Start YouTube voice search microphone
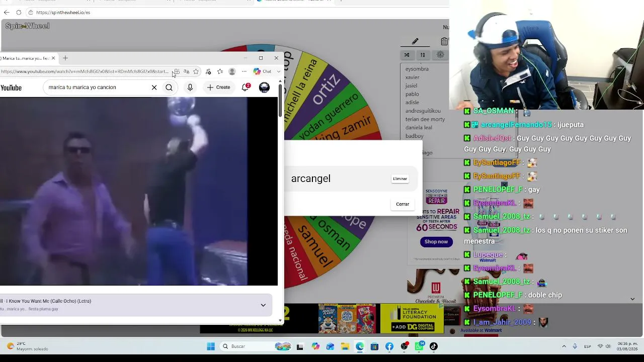Viewport: 644px width, 362px height. click(190, 87)
